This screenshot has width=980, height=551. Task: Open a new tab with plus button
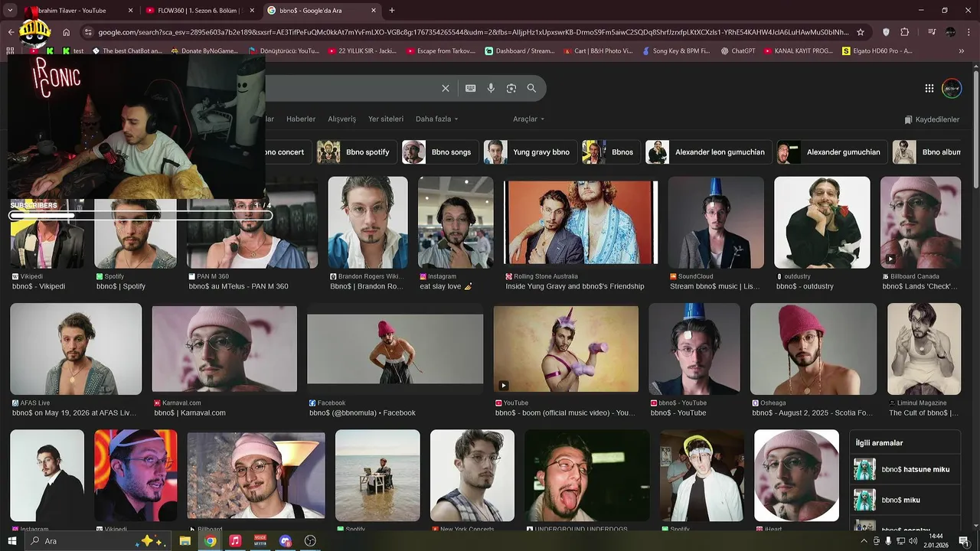pos(392,11)
